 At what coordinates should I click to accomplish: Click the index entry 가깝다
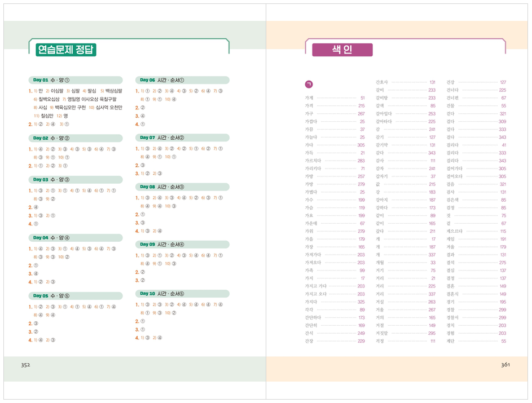point(335,121)
